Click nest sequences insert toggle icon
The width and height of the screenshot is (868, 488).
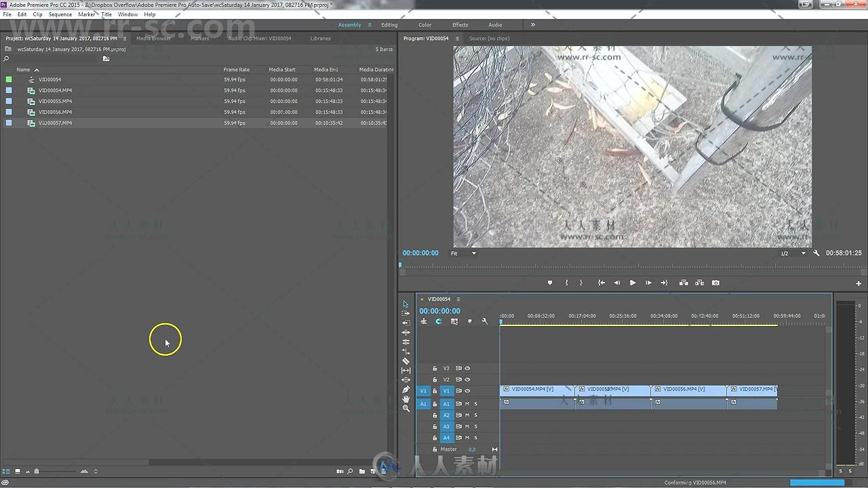[x=424, y=321]
